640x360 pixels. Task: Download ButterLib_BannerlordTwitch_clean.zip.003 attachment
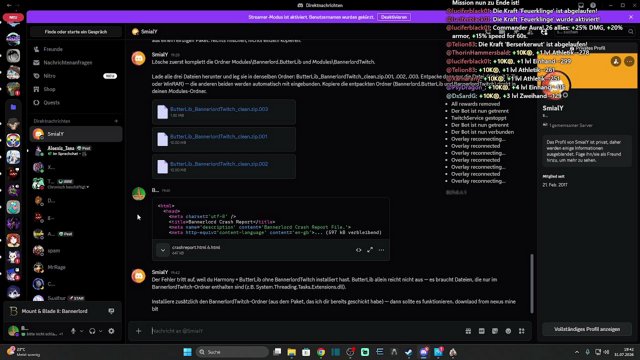pyautogui.click(x=219, y=109)
